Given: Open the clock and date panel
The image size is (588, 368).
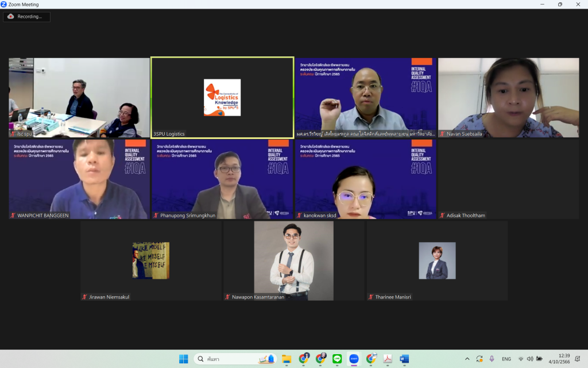Looking at the screenshot, I should (559, 359).
